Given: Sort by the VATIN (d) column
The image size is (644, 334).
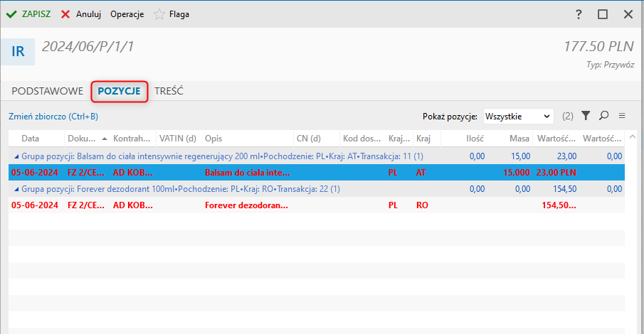Looking at the screenshot, I should (177, 139).
